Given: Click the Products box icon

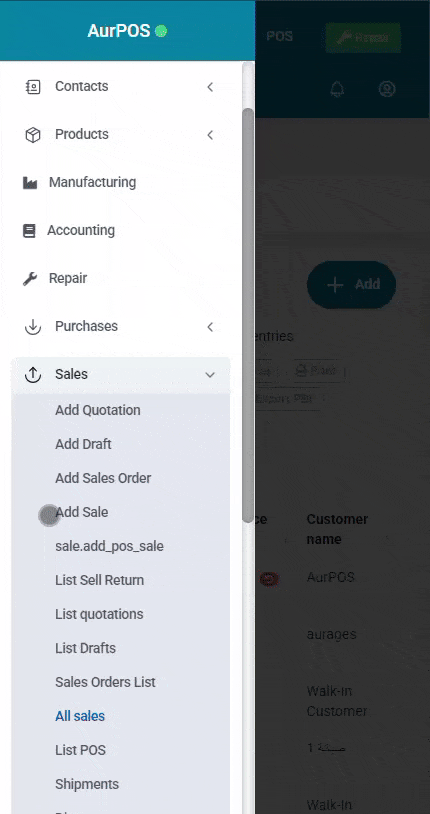Looking at the screenshot, I should 33,135.
